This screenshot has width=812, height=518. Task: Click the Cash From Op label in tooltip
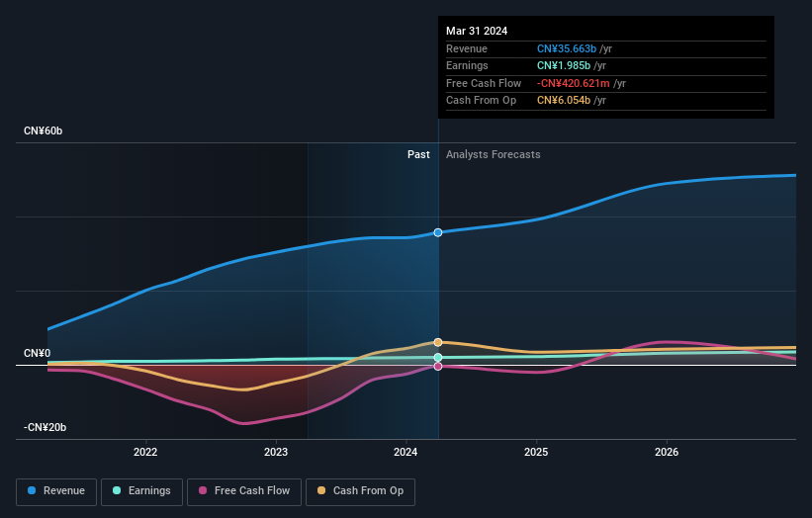tap(481, 101)
